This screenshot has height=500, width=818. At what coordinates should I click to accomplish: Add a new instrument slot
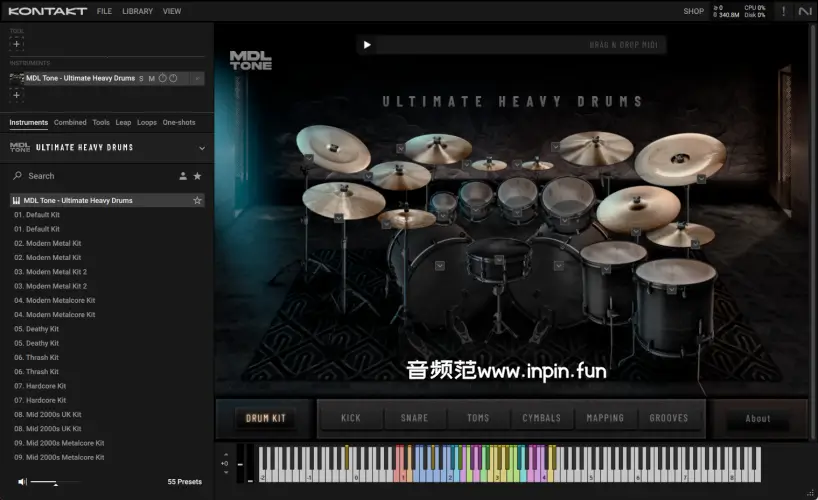(x=16, y=94)
